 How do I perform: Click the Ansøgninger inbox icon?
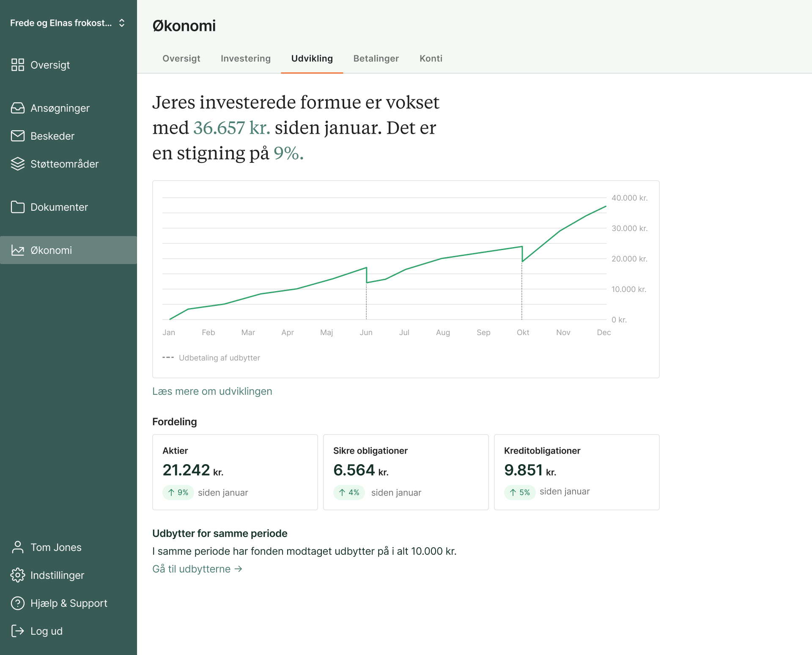tap(18, 108)
